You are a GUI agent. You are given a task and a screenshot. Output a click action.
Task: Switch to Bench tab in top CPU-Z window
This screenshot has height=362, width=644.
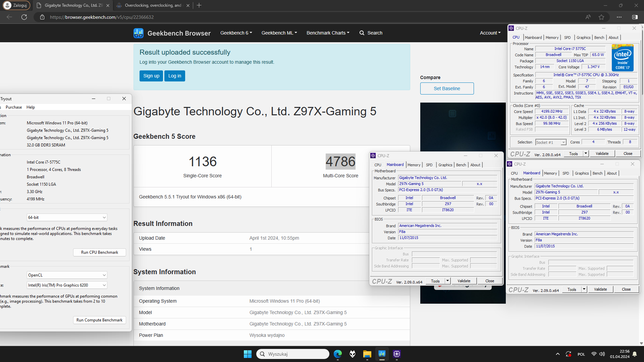pyautogui.click(x=599, y=38)
